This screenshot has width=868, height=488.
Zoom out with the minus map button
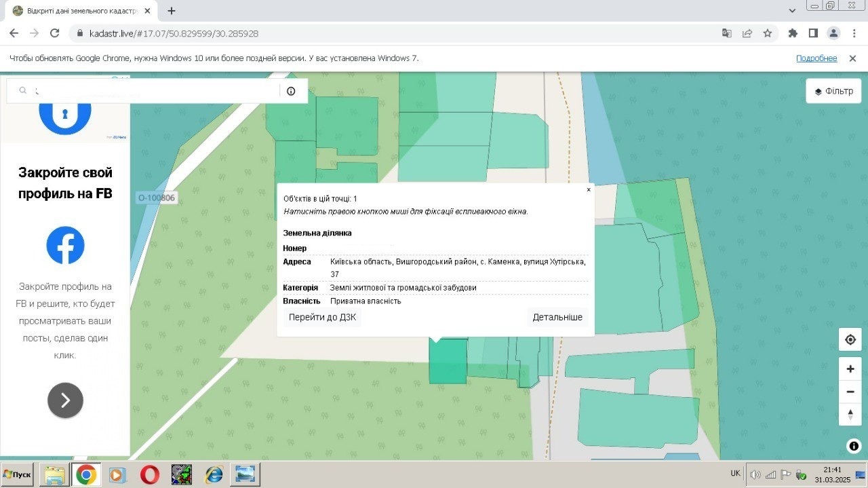coord(850,392)
